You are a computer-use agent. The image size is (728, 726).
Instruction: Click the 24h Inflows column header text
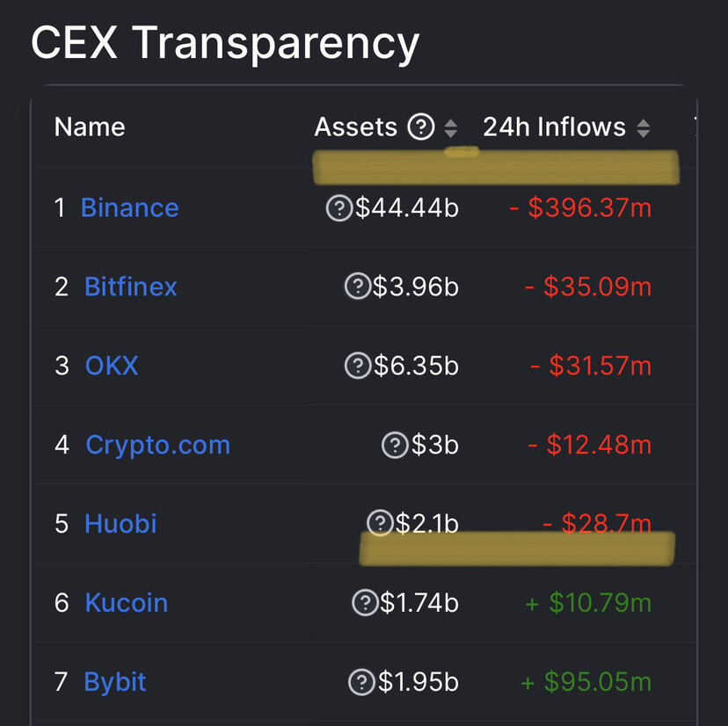point(554,127)
